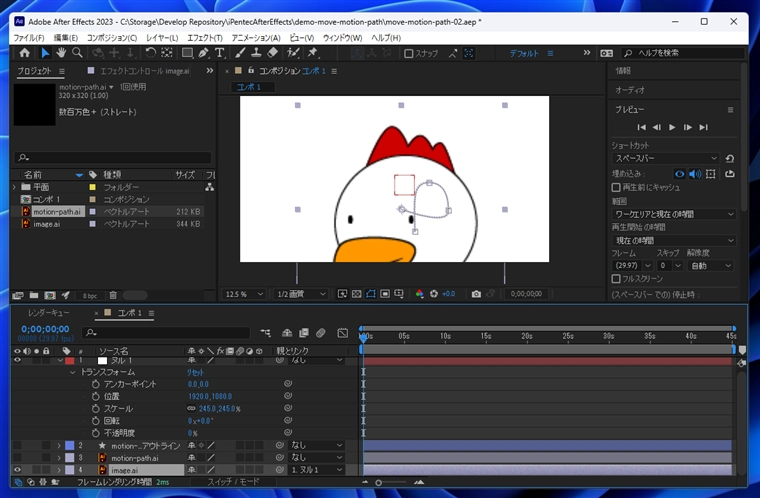Click the リセット link for Transform
Image resolution: width=760 pixels, height=498 pixels.
tap(196, 371)
